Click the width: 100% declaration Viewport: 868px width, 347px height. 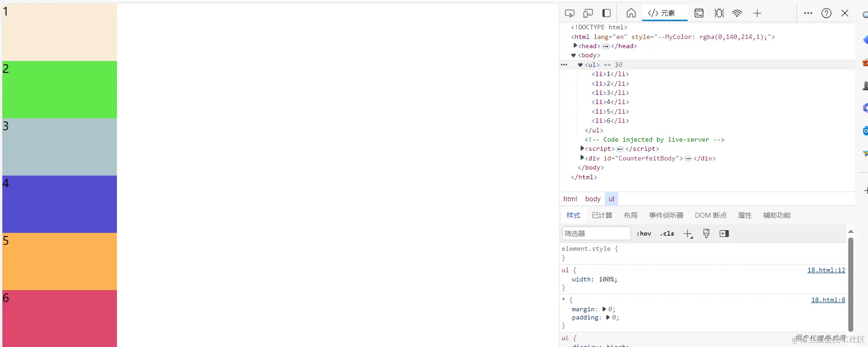point(594,279)
